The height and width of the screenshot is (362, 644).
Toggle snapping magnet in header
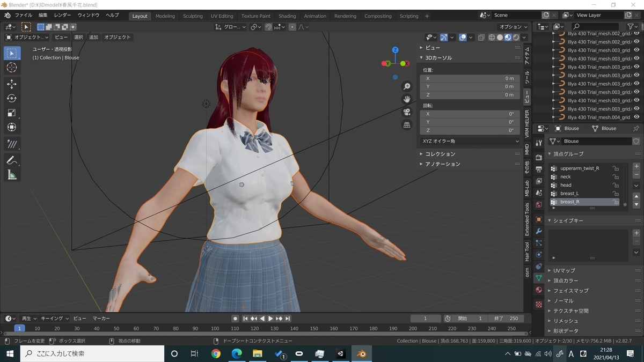click(x=268, y=27)
